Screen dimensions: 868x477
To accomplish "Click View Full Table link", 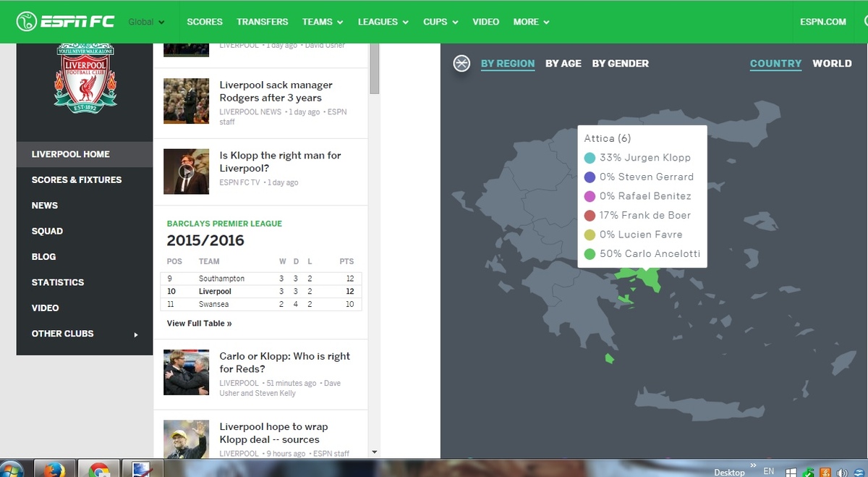I will pyautogui.click(x=200, y=324).
